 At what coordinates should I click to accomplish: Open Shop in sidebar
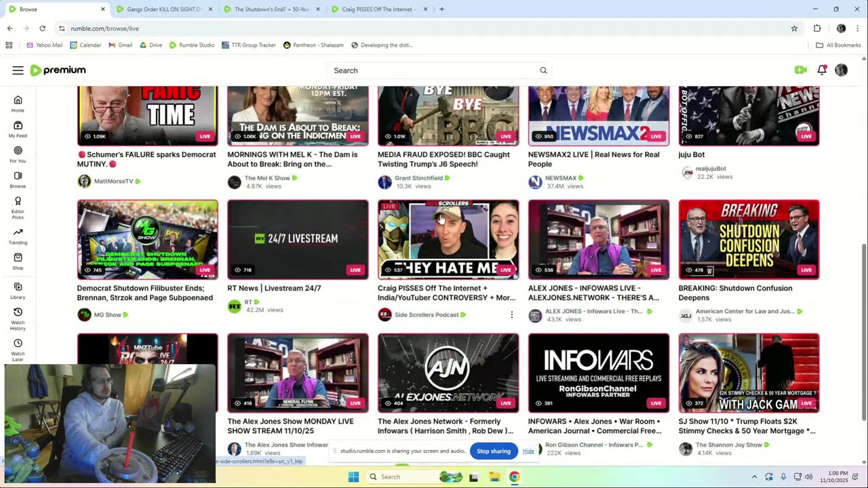(x=18, y=262)
